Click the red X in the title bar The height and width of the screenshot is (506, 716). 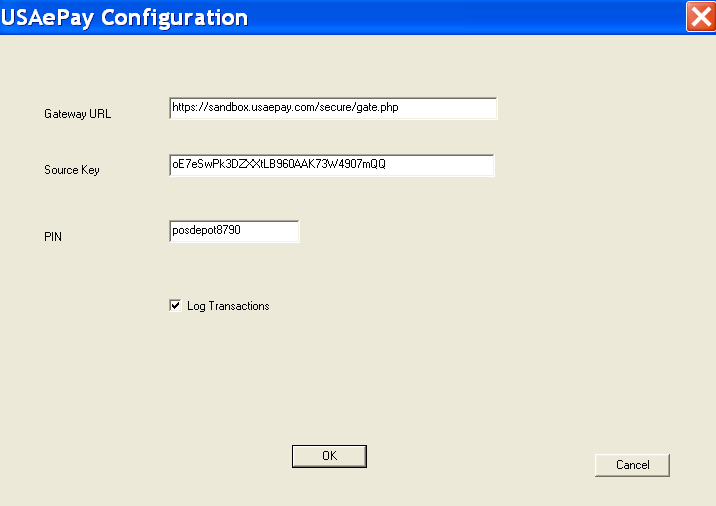click(x=699, y=17)
